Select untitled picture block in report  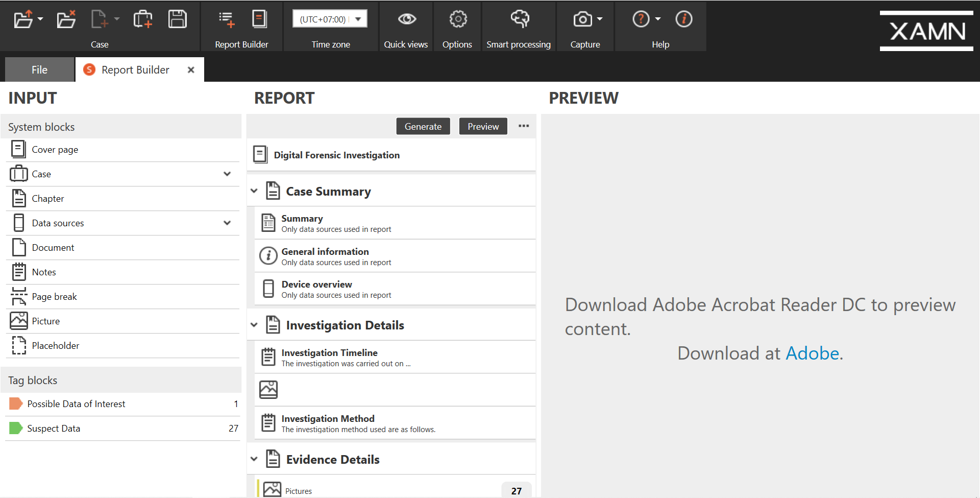coord(395,390)
